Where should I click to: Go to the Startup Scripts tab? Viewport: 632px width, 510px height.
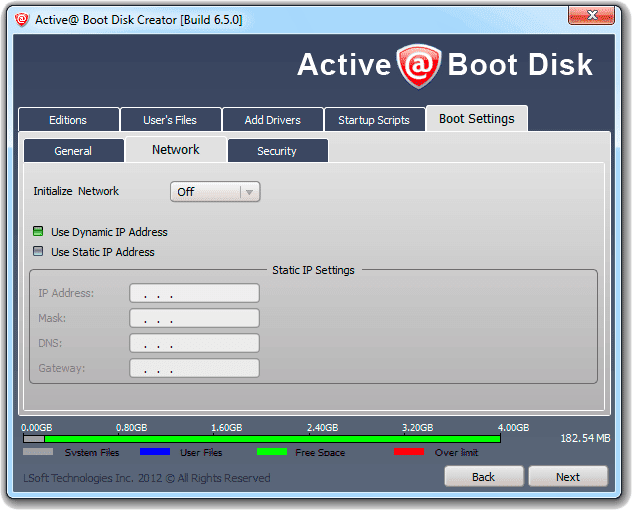374,120
